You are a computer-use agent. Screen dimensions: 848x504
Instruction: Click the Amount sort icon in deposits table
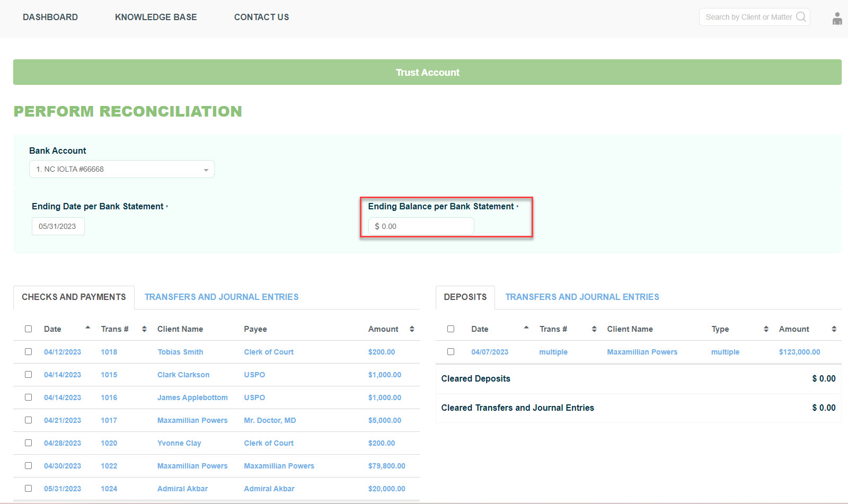click(834, 329)
